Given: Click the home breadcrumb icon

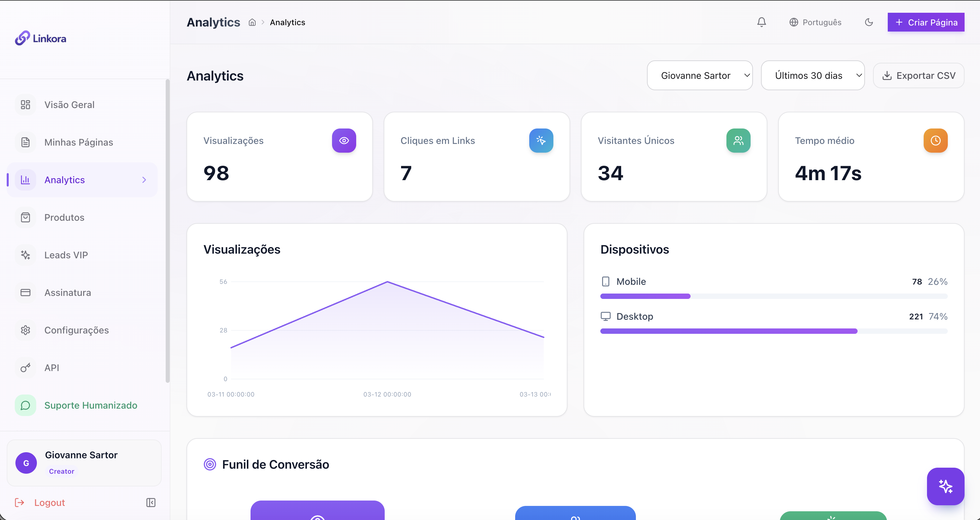Looking at the screenshot, I should 252,22.
